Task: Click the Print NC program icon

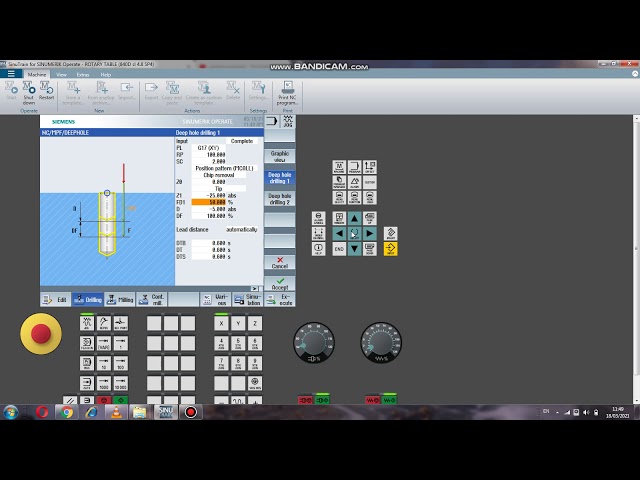Action: 288,93
